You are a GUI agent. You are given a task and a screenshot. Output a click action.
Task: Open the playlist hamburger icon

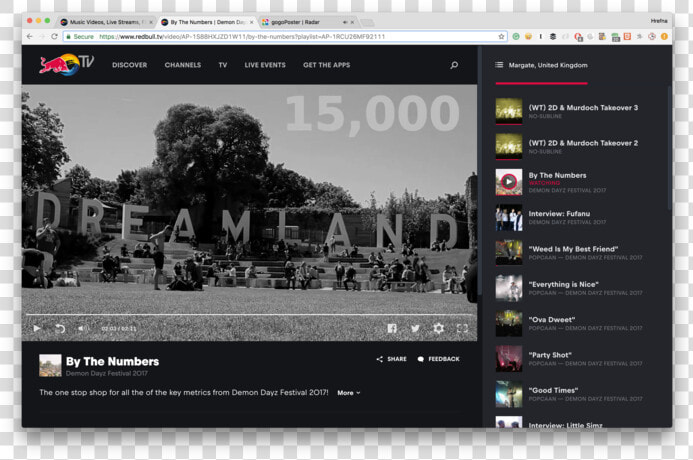pos(499,65)
